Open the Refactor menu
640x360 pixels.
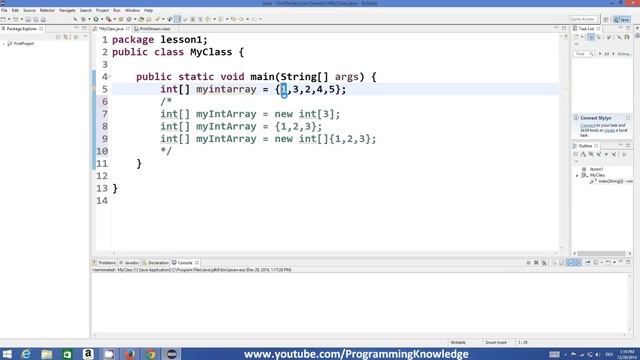[x=47, y=10]
